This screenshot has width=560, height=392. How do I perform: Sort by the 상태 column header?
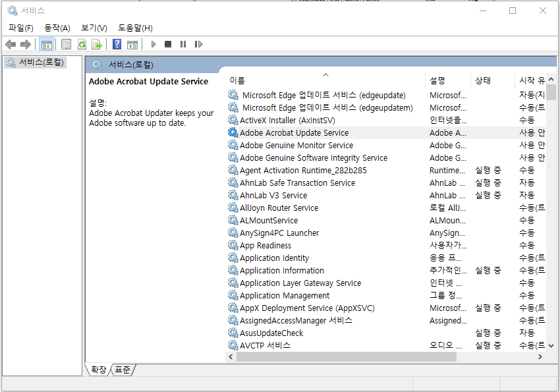(x=493, y=80)
